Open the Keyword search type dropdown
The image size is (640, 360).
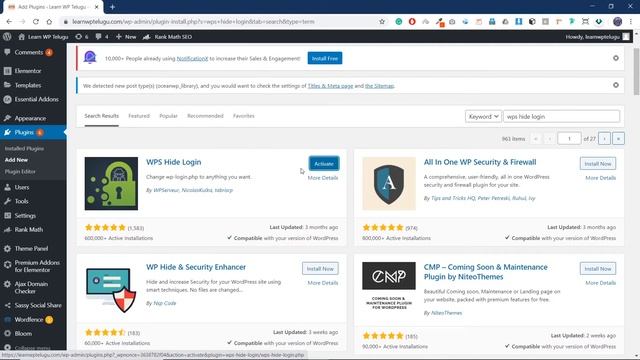point(483,117)
